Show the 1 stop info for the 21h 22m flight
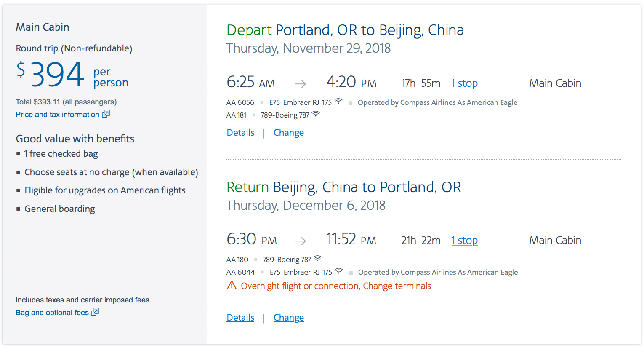Screen dimensions: 644x348 [464, 241]
